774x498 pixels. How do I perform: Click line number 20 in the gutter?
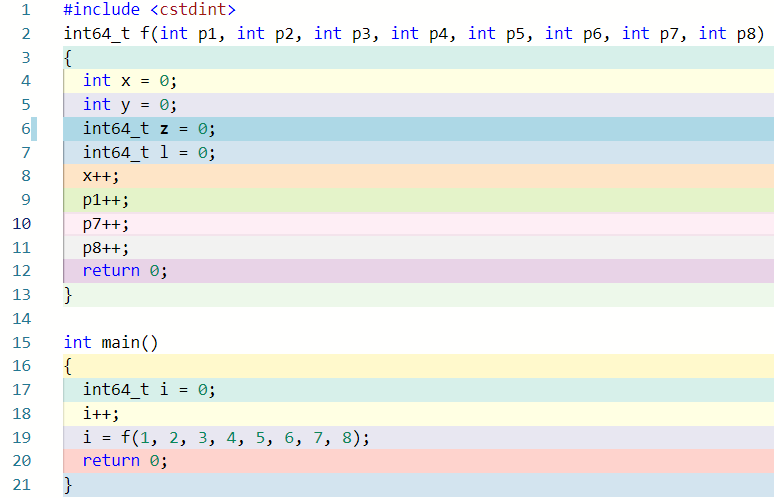[x=23, y=460]
